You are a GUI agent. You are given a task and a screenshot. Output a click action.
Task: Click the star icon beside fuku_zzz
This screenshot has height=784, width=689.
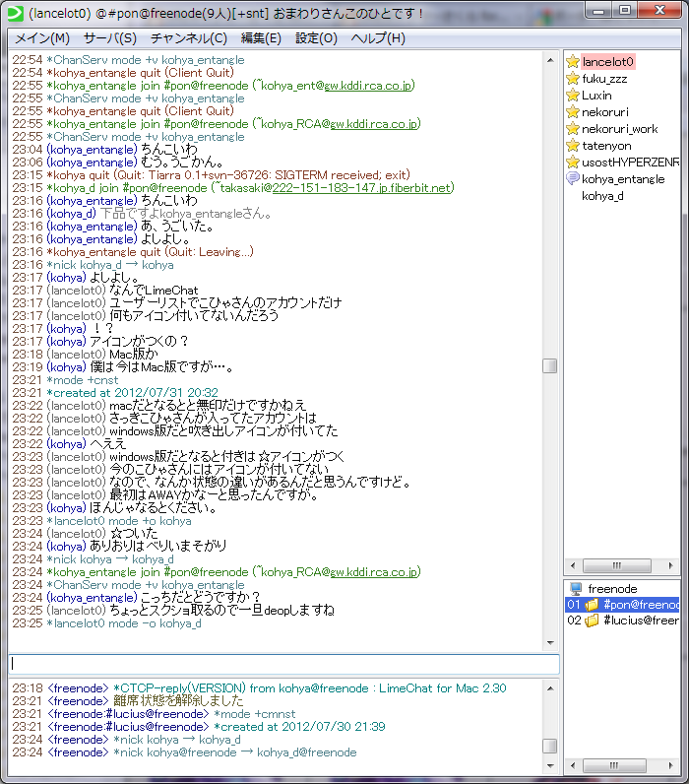tap(572, 79)
